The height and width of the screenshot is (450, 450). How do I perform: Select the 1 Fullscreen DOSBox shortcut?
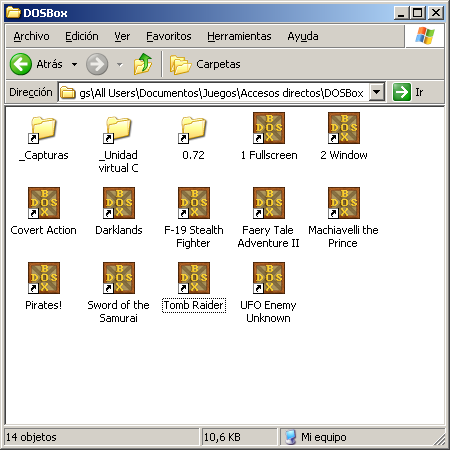coord(269,128)
